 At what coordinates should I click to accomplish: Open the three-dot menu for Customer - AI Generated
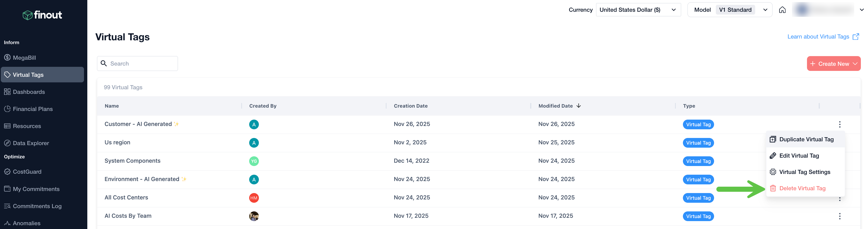839,124
